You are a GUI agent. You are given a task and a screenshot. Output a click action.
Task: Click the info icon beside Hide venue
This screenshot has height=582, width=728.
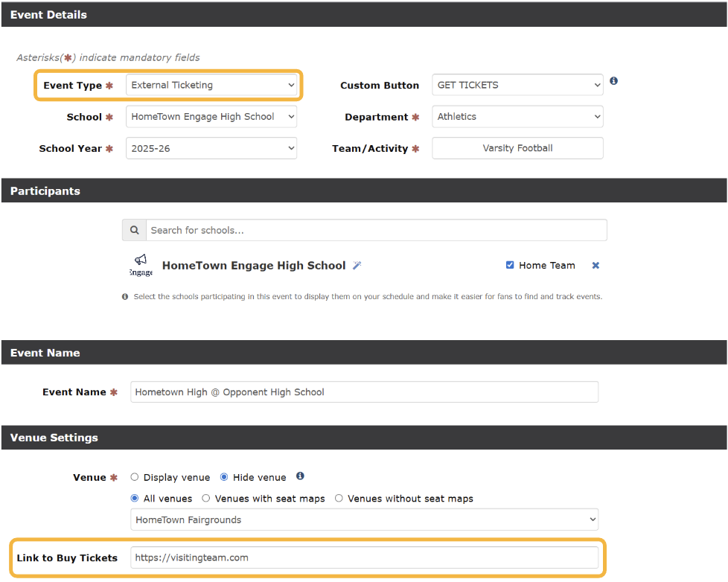tap(300, 476)
